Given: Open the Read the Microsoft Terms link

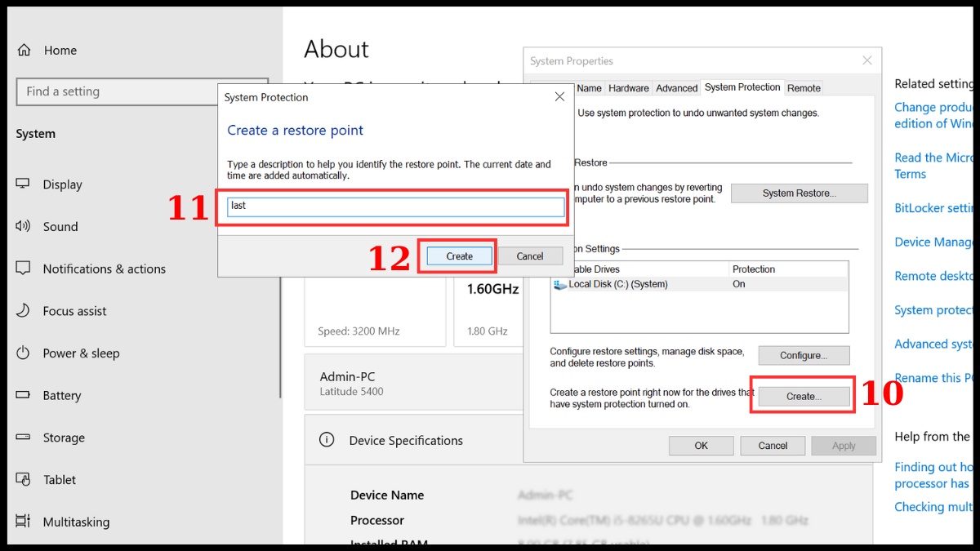Looking at the screenshot, I should click(x=933, y=166).
